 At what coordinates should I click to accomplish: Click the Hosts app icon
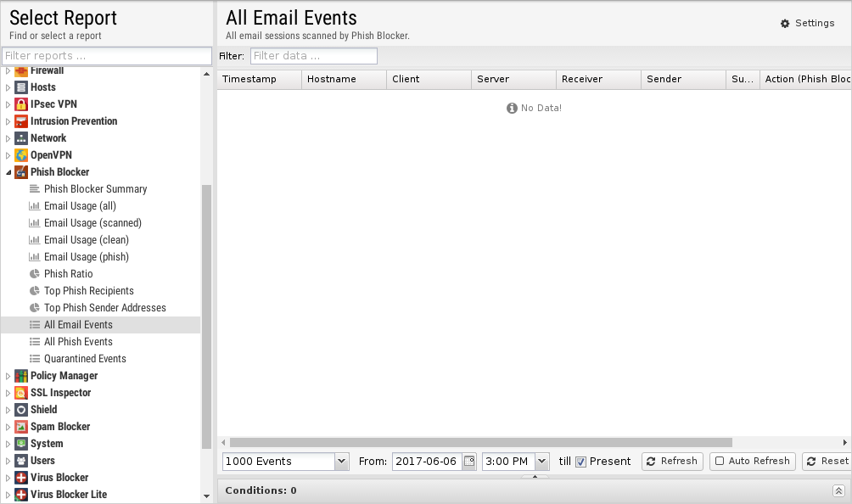(x=20, y=87)
